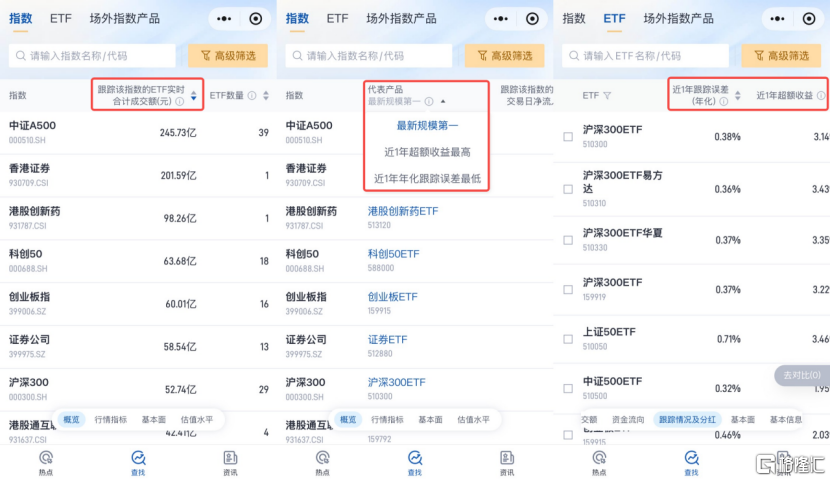Select 基本信息 chip in right ETF screen
This screenshot has height=481, width=831.
pyautogui.click(x=785, y=420)
